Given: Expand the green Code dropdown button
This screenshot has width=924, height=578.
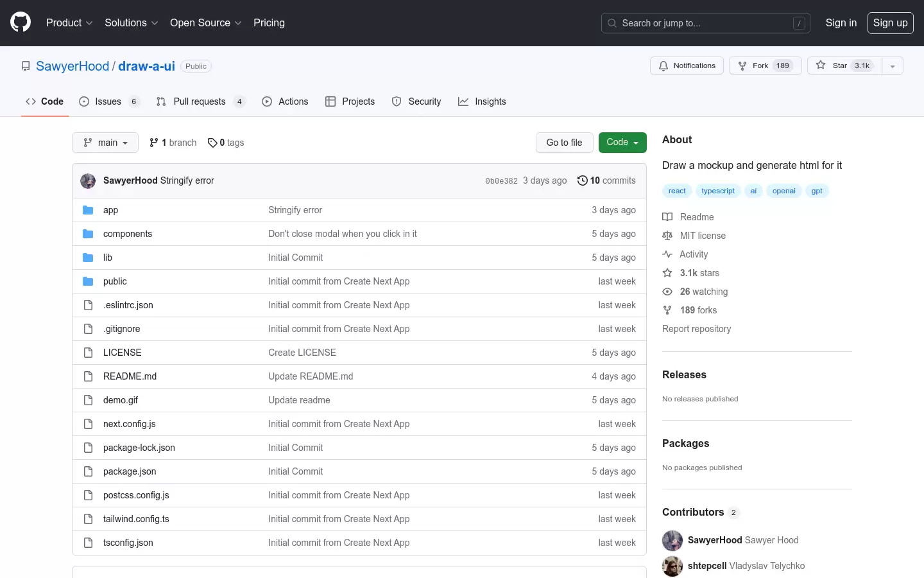Looking at the screenshot, I should pyautogui.click(x=622, y=143).
